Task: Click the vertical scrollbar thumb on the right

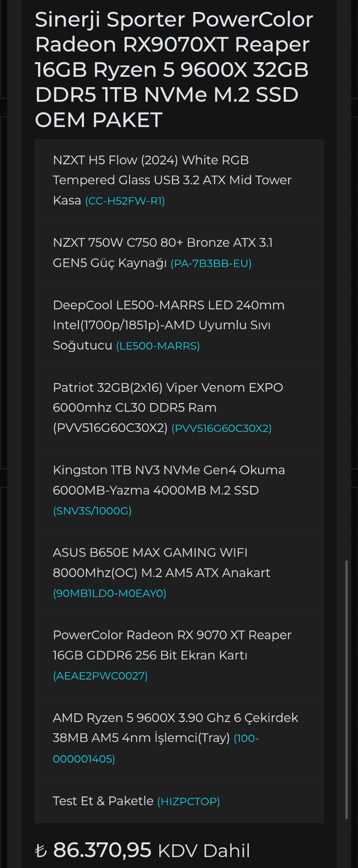Action: click(x=346, y=689)
